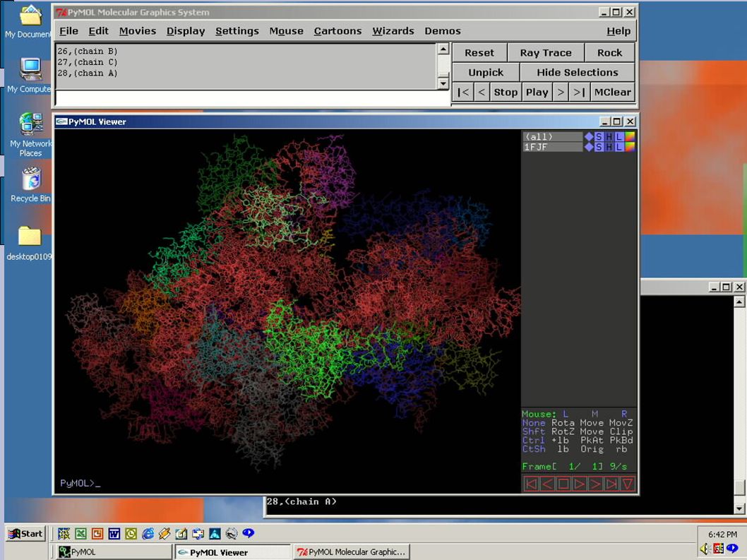This screenshot has width=747, height=560.
Task: Click the viewer step-back frame icon
Action: click(x=547, y=484)
